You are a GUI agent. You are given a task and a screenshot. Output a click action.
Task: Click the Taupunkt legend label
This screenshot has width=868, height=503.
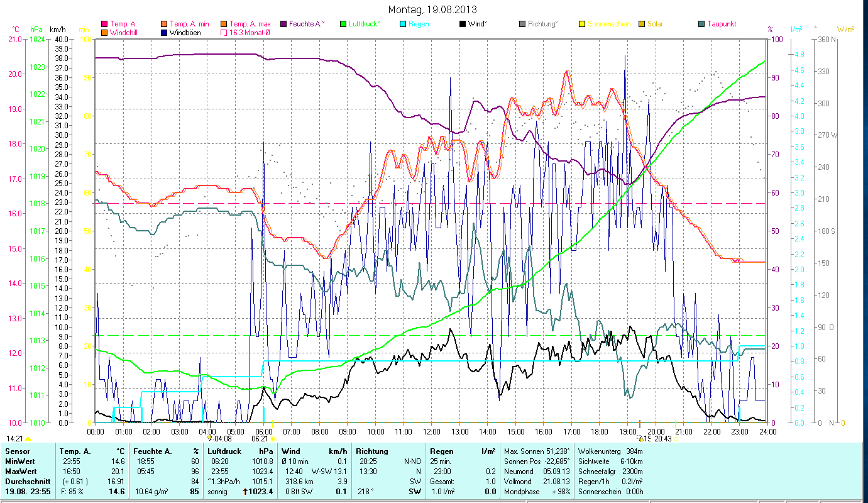(x=722, y=24)
